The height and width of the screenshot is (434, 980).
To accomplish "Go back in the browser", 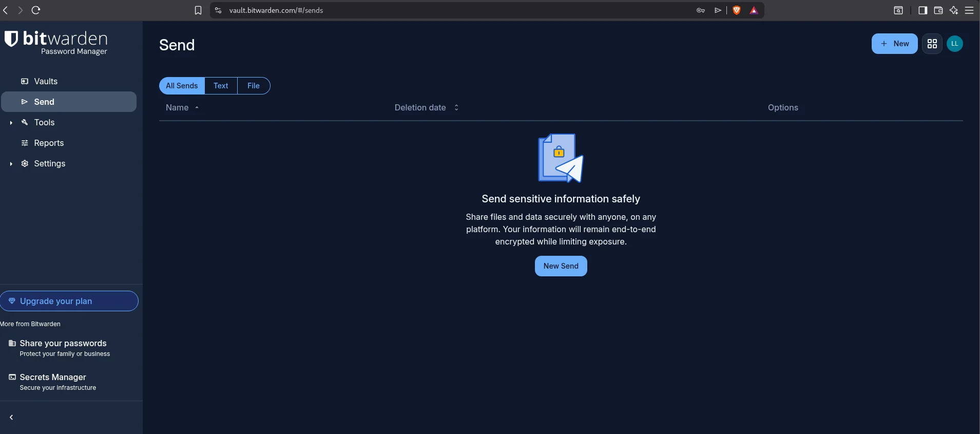I will pos(6,10).
